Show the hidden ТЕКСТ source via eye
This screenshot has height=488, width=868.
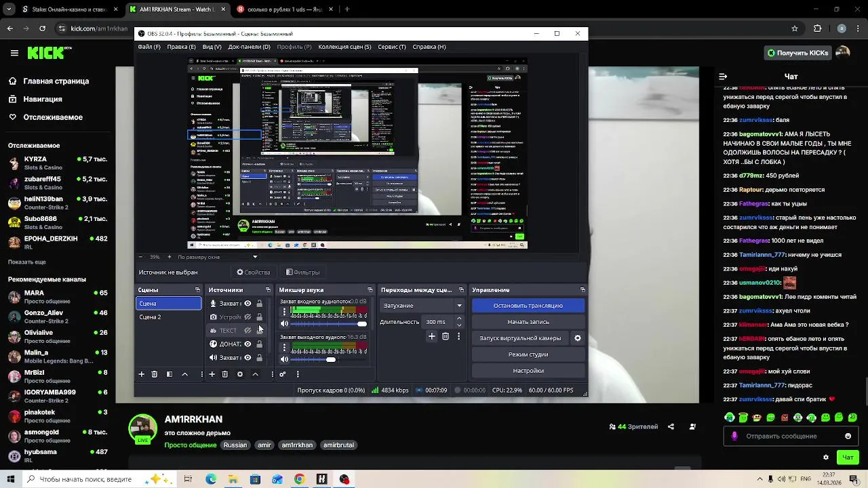(248, 331)
